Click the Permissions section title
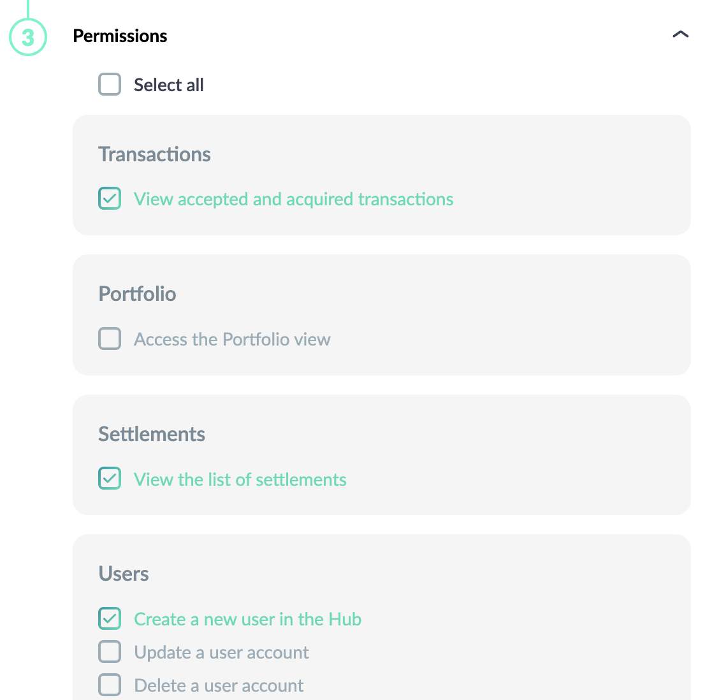 tap(120, 36)
